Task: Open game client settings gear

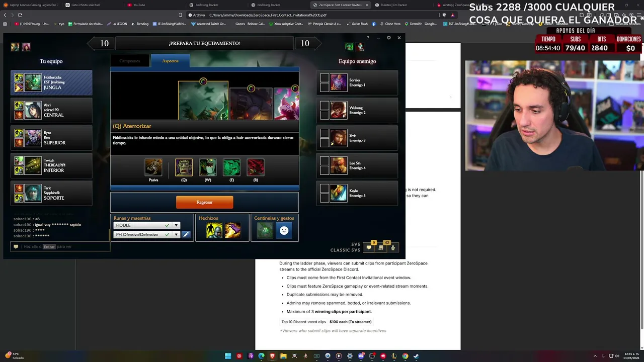Action: point(388,38)
